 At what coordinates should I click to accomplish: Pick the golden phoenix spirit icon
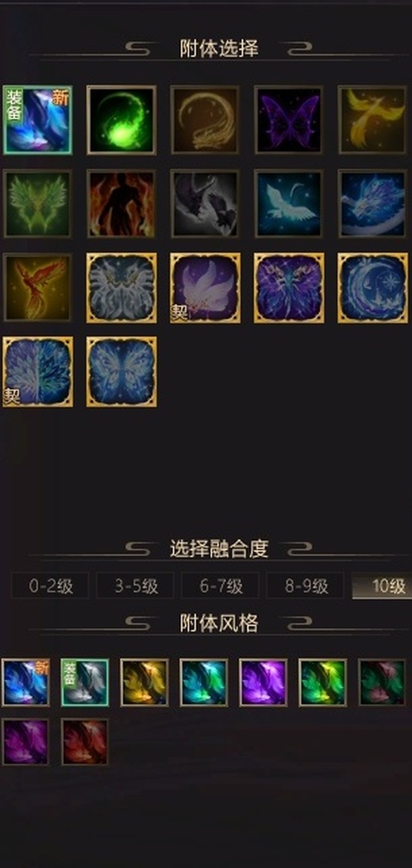pyautogui.click(x=373, y=120)
